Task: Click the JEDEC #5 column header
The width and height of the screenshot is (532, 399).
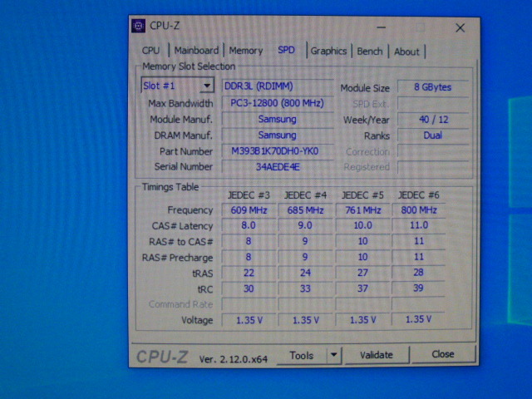Action: pyautogui.click(x=362, y=195)
